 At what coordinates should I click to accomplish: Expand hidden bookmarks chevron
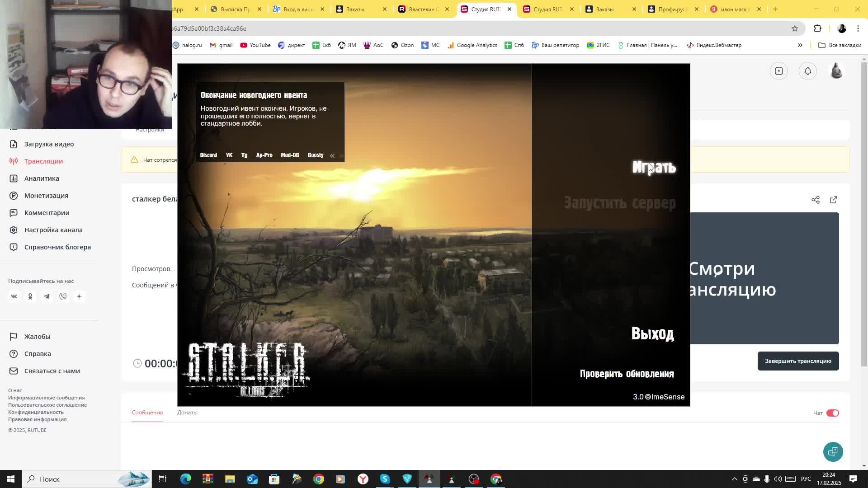(x=800, y=45)
